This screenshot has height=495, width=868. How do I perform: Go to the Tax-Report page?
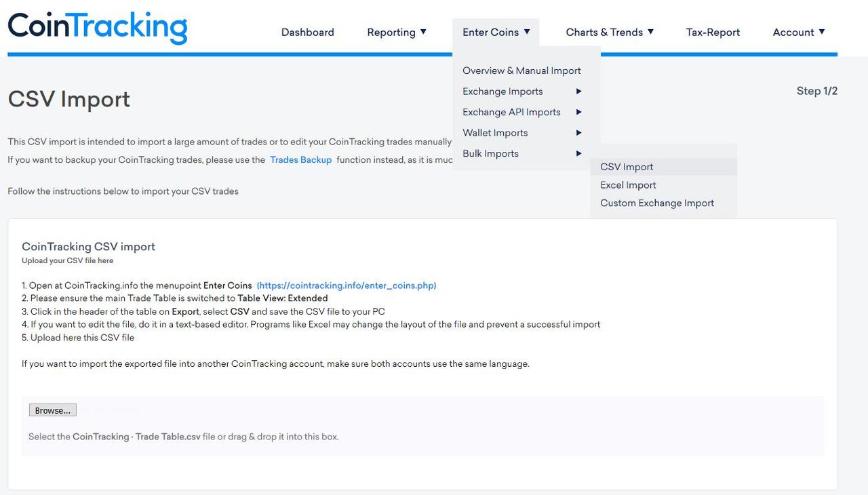[x=713, y=32]
